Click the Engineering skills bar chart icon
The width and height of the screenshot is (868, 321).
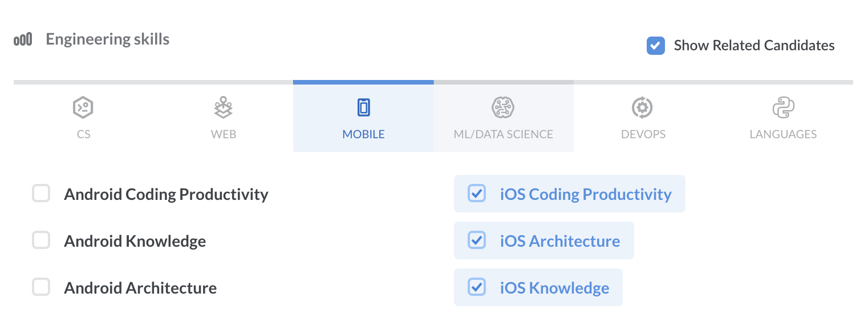point(23,40)
